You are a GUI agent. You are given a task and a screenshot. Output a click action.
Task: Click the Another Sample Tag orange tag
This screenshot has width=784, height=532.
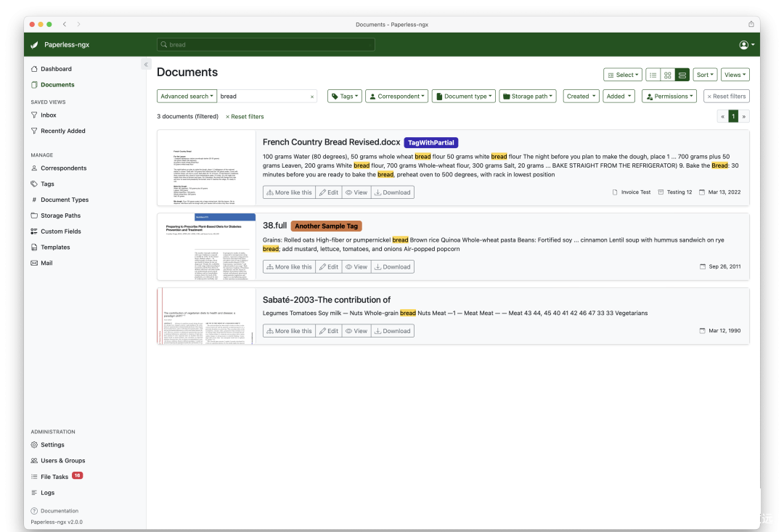pos(326,226)
